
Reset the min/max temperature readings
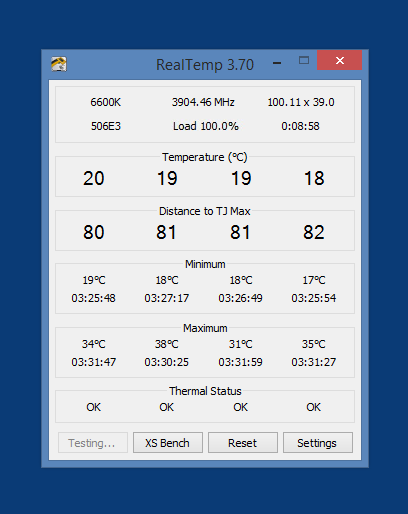243,443
